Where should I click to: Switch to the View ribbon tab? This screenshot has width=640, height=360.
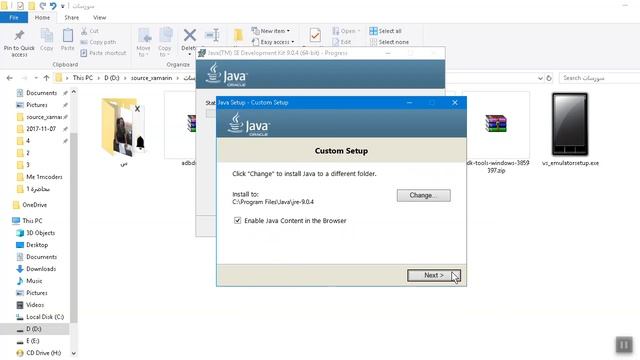click(99, 18)
